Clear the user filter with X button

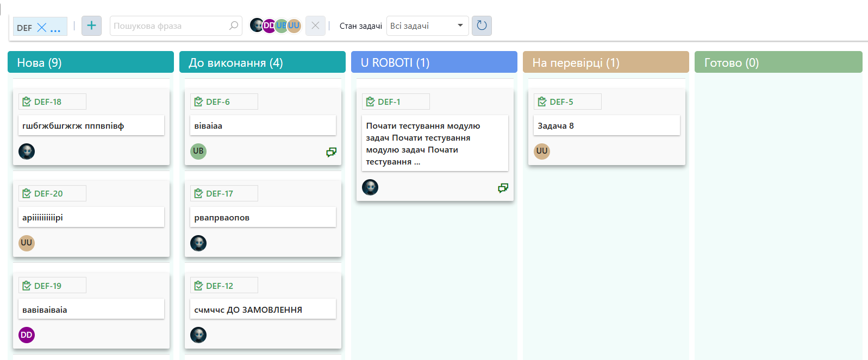pos(315,26)
